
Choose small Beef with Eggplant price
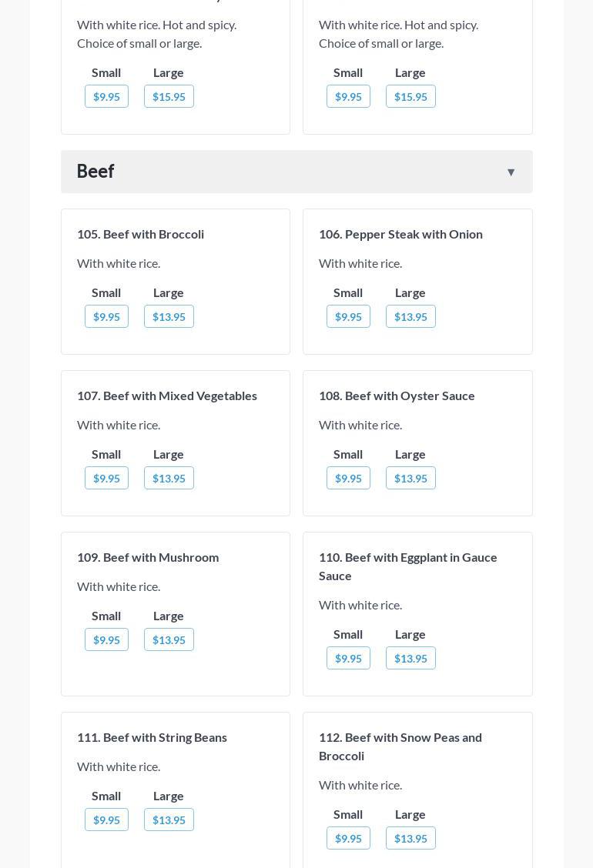(348, 658)
